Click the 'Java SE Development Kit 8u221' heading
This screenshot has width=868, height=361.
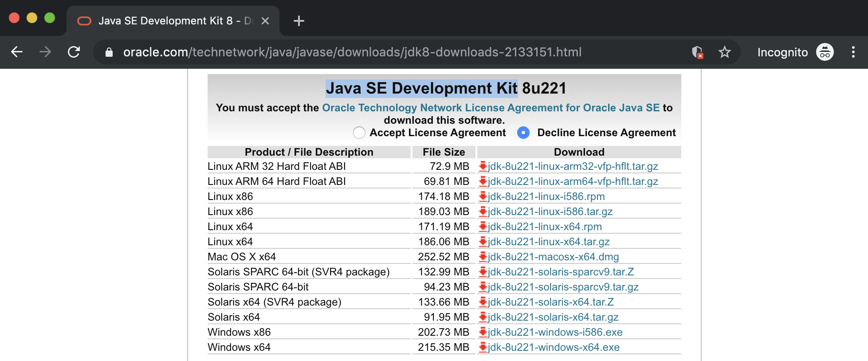(446, 88)
